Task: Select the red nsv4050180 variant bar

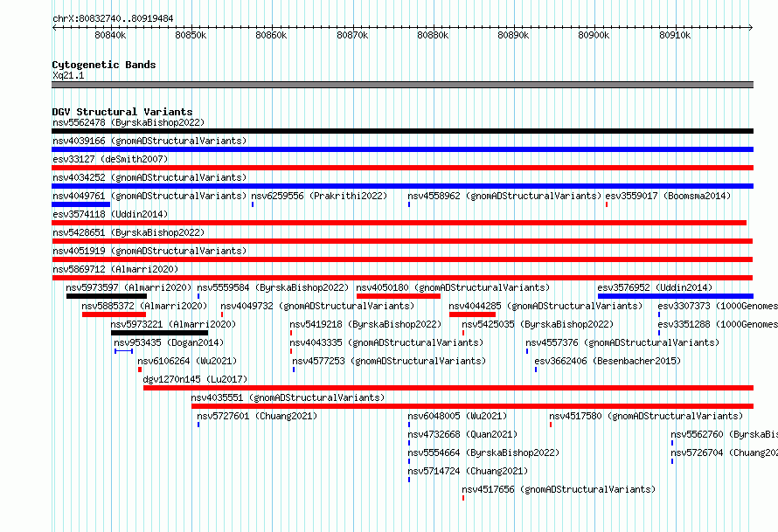Action: (x=399, y=296)
